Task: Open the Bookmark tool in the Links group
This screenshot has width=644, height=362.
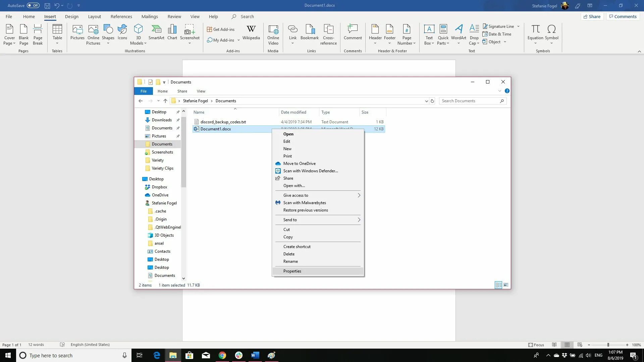Action: 309,33
